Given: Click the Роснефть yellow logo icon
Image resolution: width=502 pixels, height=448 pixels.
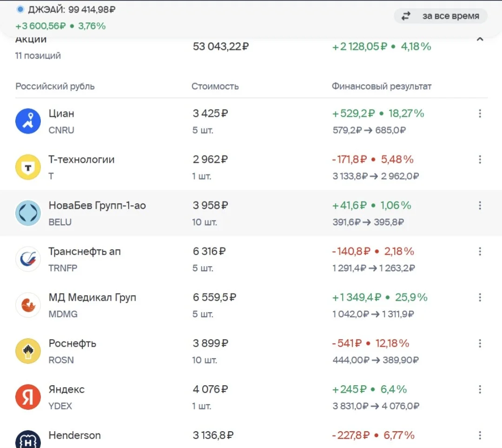Looking at the screenshot, I should [x=28, y=351].
